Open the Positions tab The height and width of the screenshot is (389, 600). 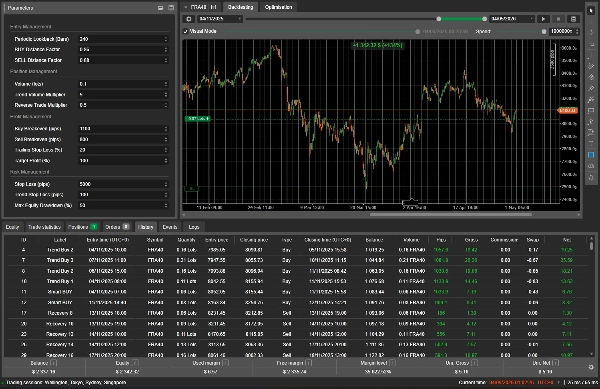tap(82, 227)
